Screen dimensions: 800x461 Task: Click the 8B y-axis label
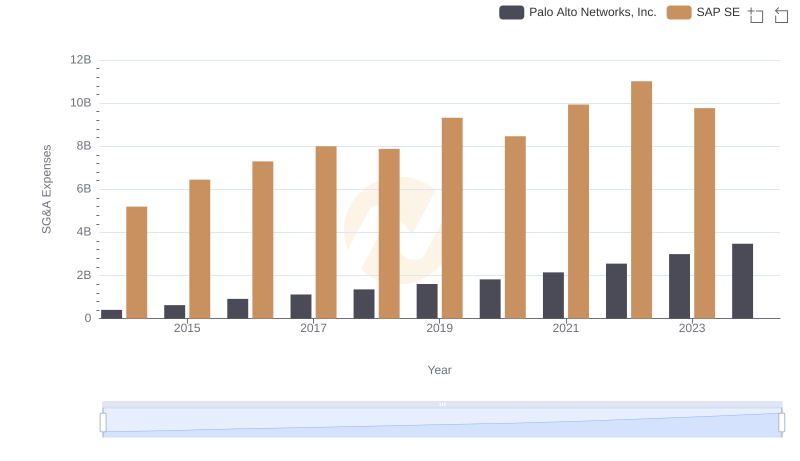84,146
